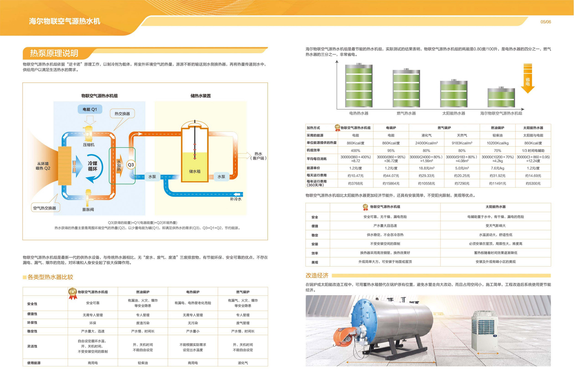
Task: Click the 储热水装置 diagram title
Action: (201, 96)
